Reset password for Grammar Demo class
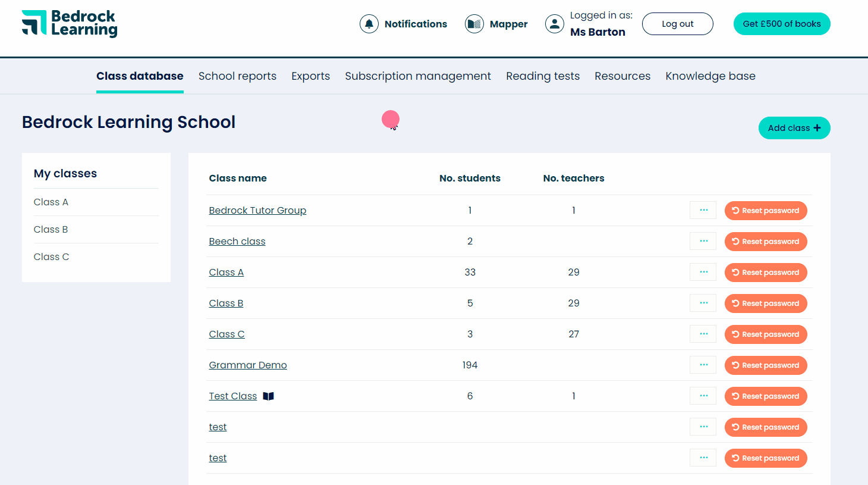The height and width of the screenshot is (485, 868). 766,365
